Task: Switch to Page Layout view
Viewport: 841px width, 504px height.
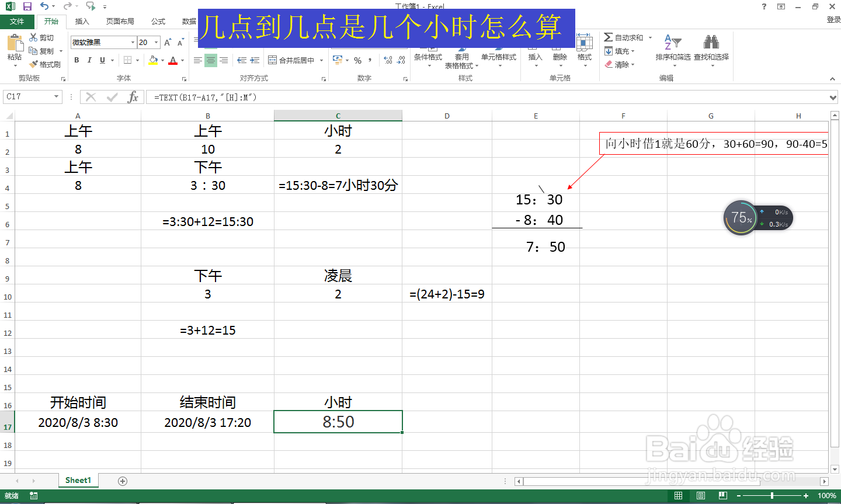Action: 701,496
